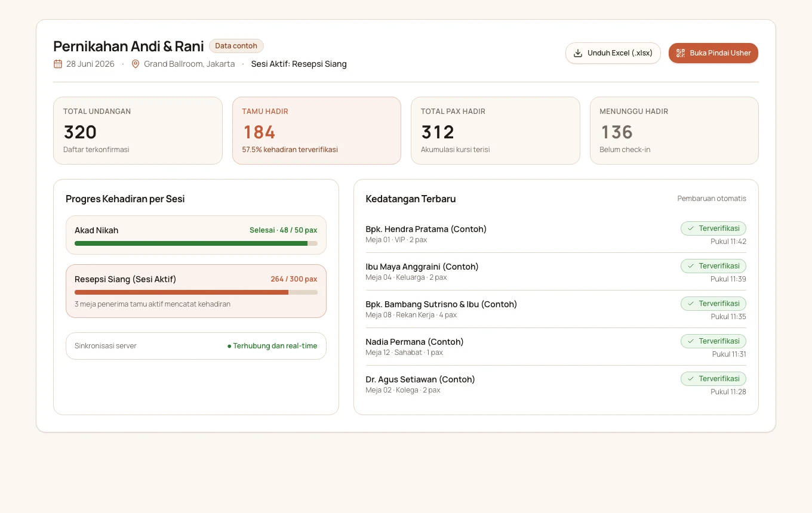The image size is (812, 513).
Task: Click the Akad Nikah progress bar
Action: [x=196, y=243]
